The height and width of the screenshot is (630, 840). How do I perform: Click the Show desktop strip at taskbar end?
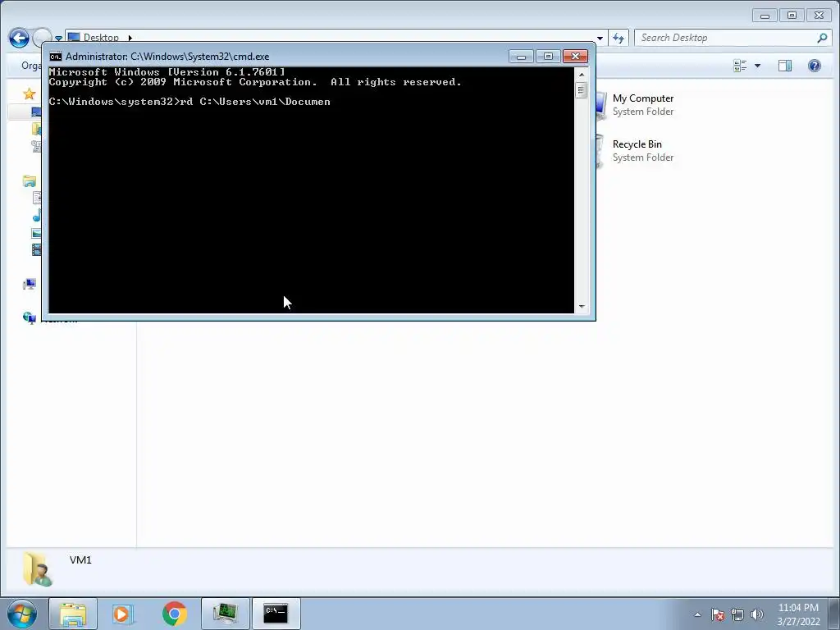[834, 614]
